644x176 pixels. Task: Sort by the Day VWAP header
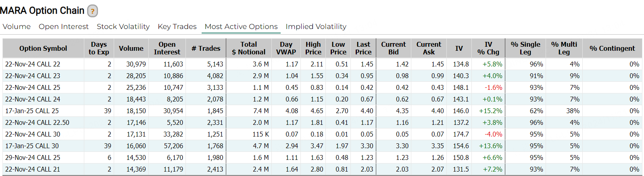pyautogui.click(x=286, y=48)
